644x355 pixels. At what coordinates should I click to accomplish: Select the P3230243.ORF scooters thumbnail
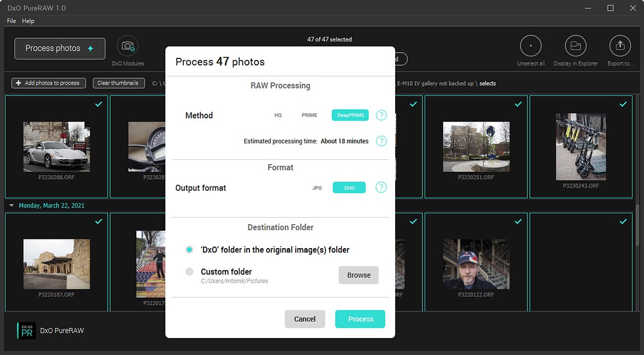click(581, 147)
